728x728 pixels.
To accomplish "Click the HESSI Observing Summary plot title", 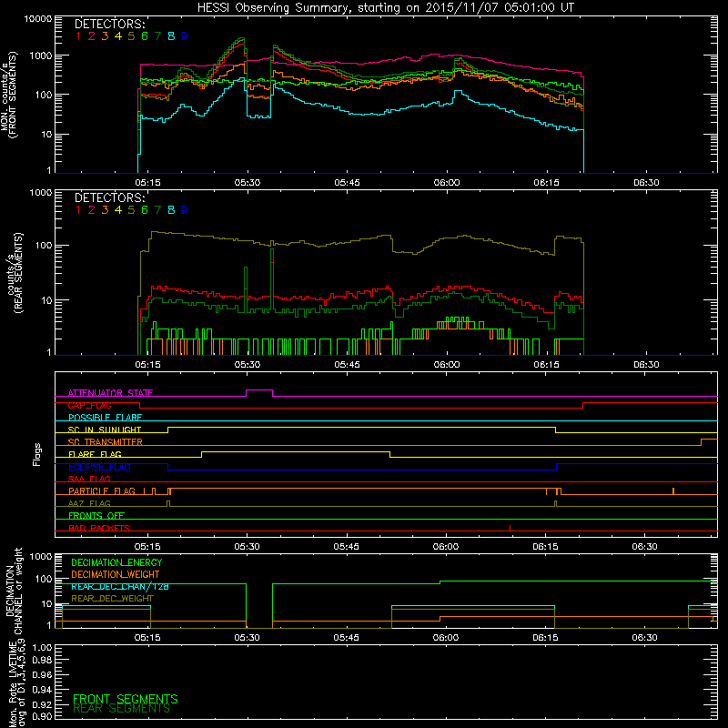I will click(385, 7).
